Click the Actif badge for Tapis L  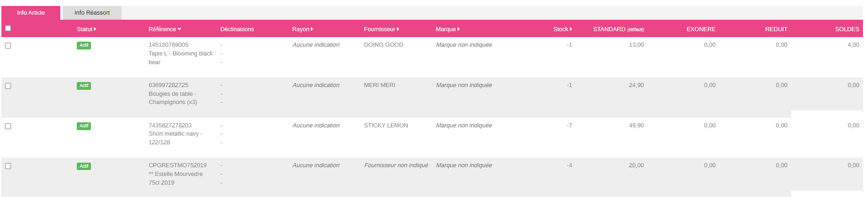84,45
